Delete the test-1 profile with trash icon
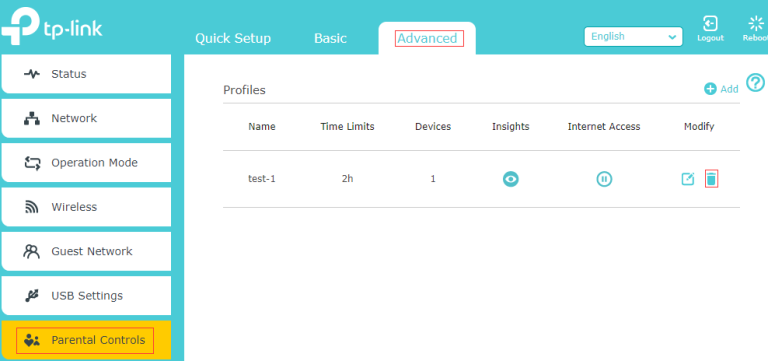The image size is (768, 361). click(x=711, y=179)
